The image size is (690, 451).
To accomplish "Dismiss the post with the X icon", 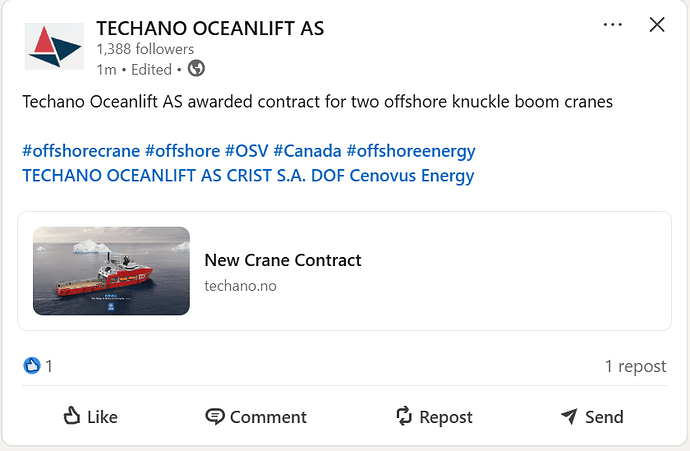I will click(657, 25).
